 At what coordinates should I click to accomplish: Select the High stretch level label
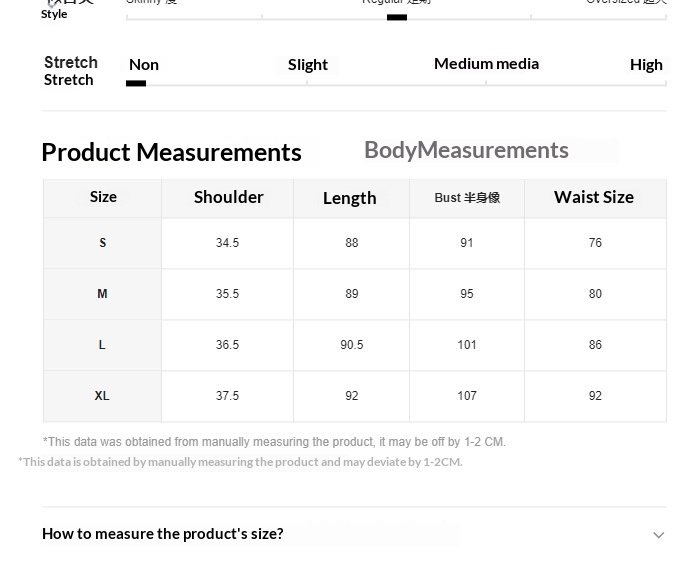646,65
